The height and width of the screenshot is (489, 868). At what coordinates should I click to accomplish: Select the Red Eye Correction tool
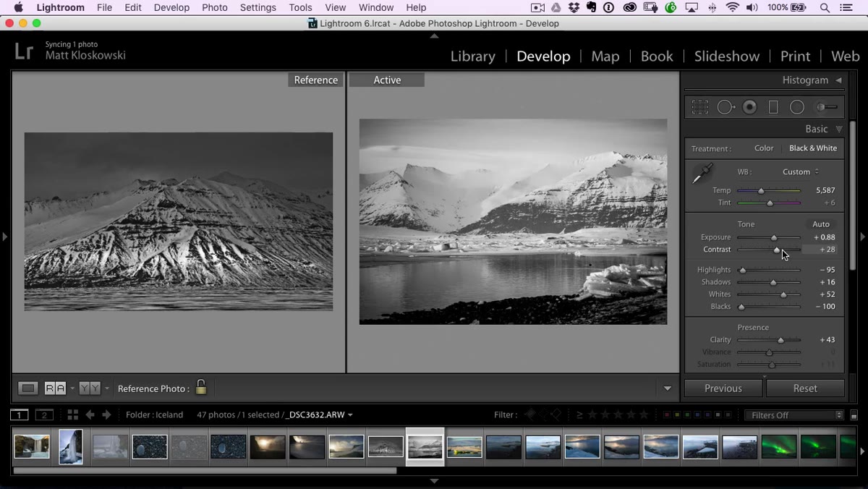tap(750, 107)
